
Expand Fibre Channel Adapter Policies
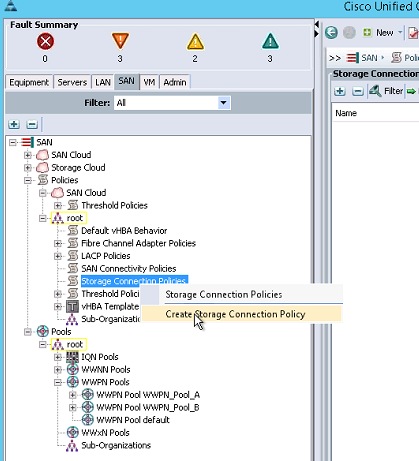(x=58, y=243)
